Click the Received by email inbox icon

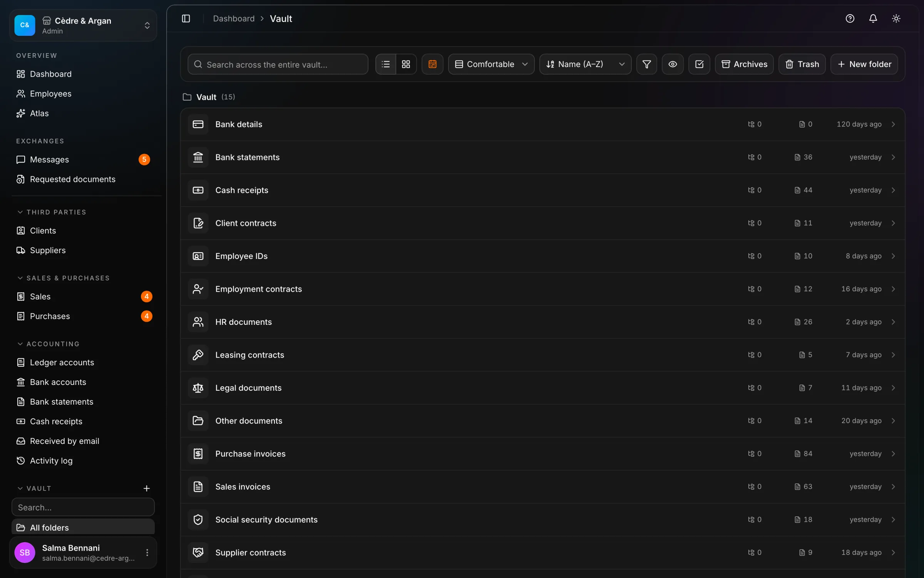pos(21,441)
